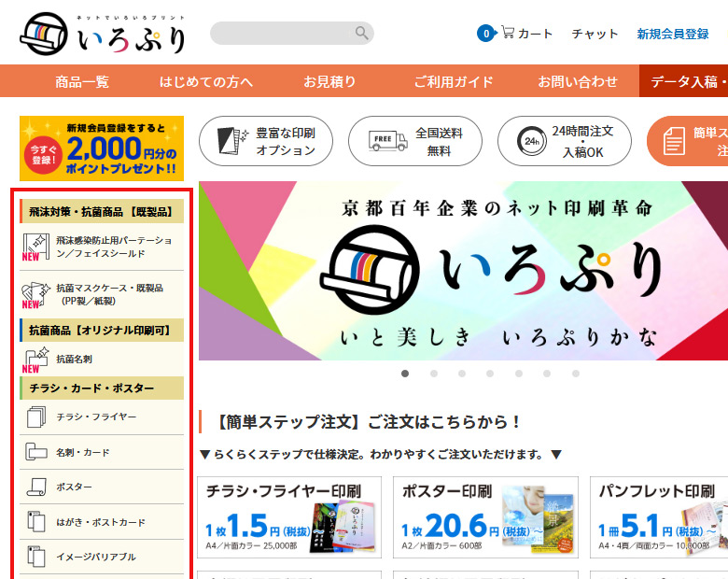Click the document icon on orange button
728x579 pixels.
(674, 141)
